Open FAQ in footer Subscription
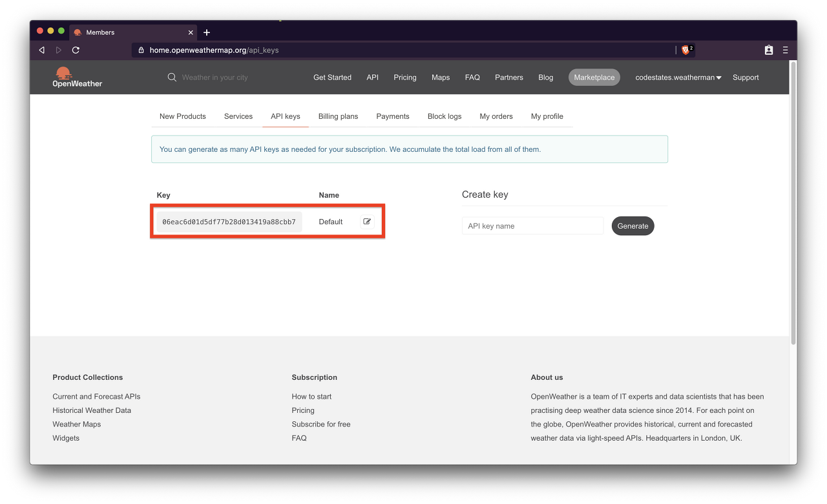This screenshot has width=827, height=504. pos(299,438)
